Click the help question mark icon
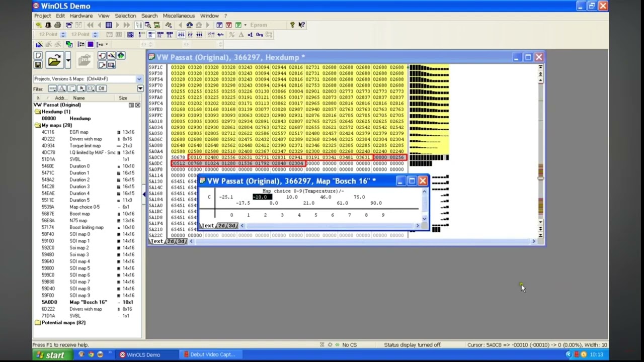This screenshot has height=362, width=644. point(292,25)
